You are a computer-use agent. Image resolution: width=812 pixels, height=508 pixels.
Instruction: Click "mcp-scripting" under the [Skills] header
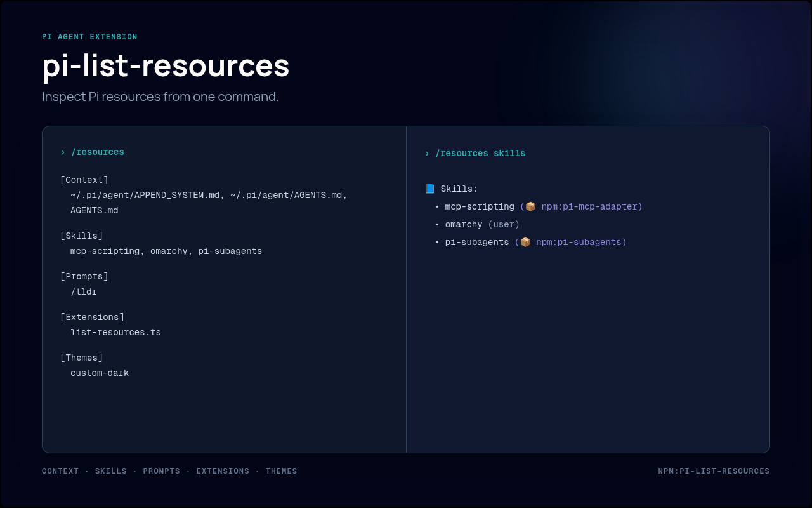coord(105,251)
